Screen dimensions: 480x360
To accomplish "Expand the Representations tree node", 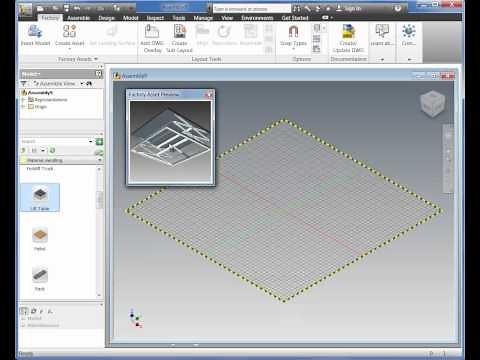I will tap(23, 100).
